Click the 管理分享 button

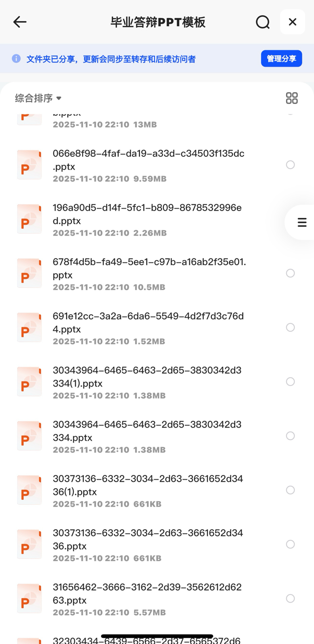click(281, 59)
